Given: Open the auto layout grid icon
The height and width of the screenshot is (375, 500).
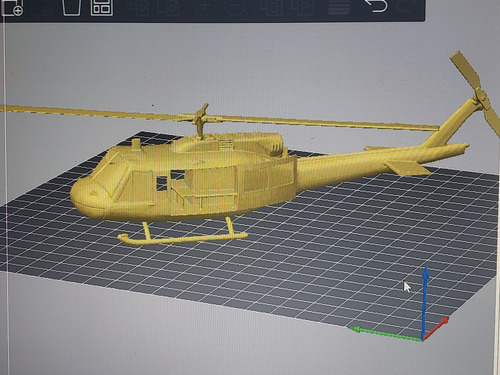Looking at the screenshot, I should pyautogui.click(x=102, y=7).
